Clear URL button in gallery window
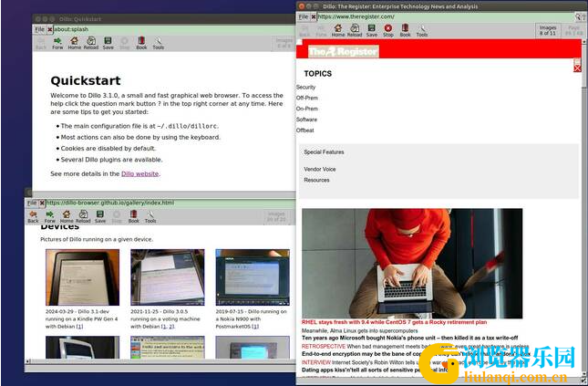This screenshot has width=588, height=386. [42, 203]
